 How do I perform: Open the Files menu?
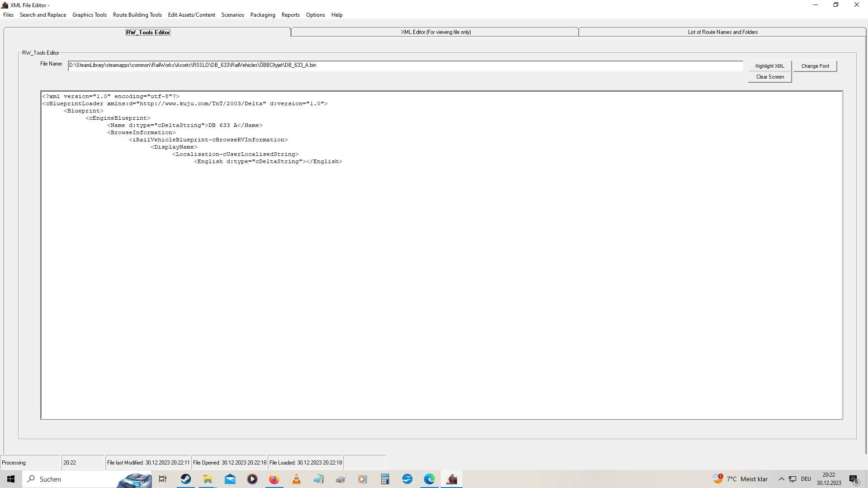coord(8,15)
